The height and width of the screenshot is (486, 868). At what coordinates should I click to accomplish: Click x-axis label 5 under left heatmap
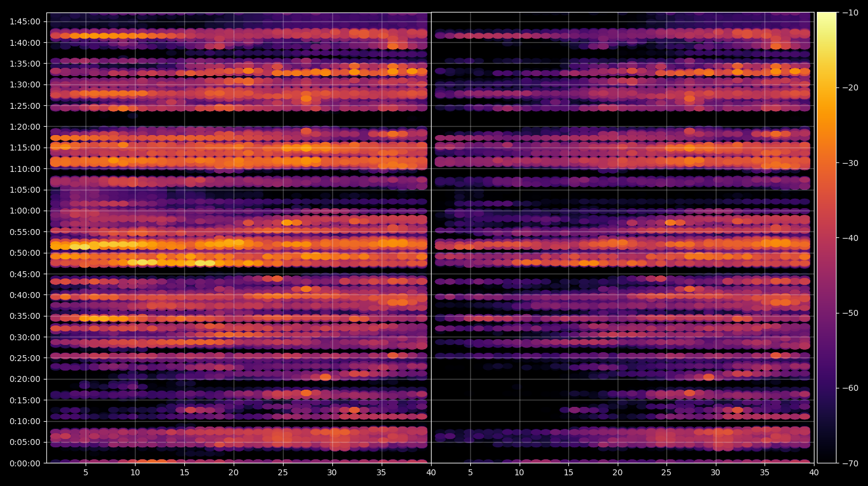[x=86, y=473]
